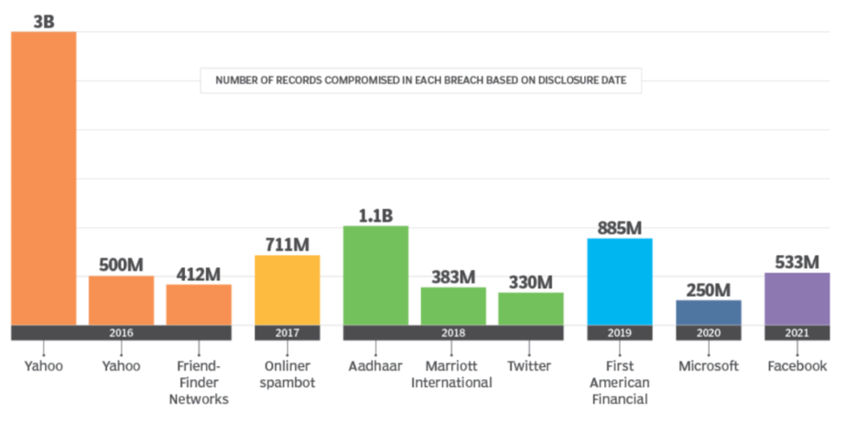Click the Friend-Finder Networks 412M bar
Screen dimensions: 868x433
point(199,305)
